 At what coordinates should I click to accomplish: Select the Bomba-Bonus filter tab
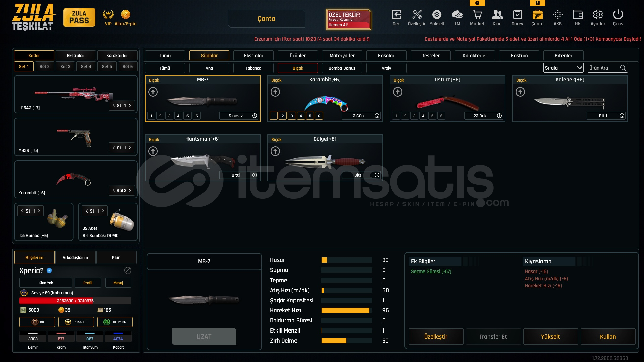pyautogui.click(x=342, y=68)
